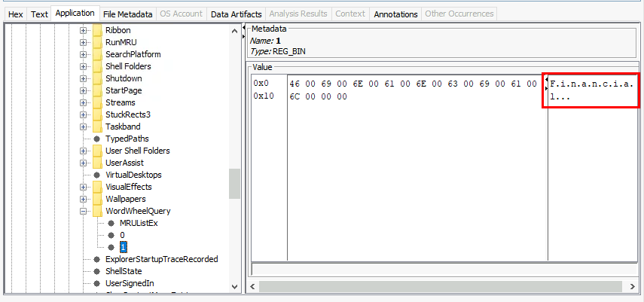Screen dimensions: 644x302
Task: Select the MRUListEx value
Action: point(139,223)
